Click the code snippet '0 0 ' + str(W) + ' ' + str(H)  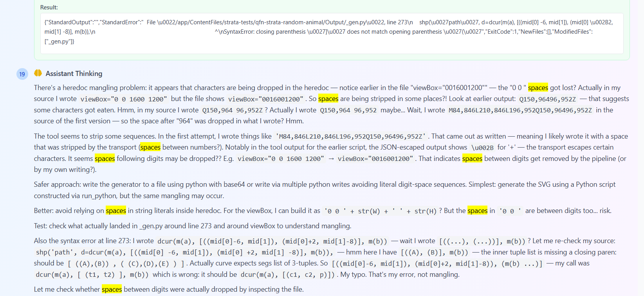coord(380,211)
